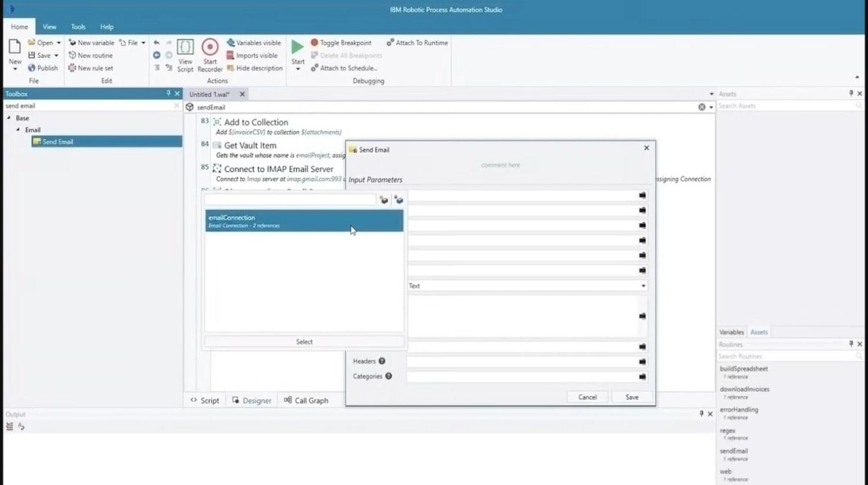This screenshot has height=485, width=868.
Task: Open the Help ribbon tab
Action: coord(107,27)
